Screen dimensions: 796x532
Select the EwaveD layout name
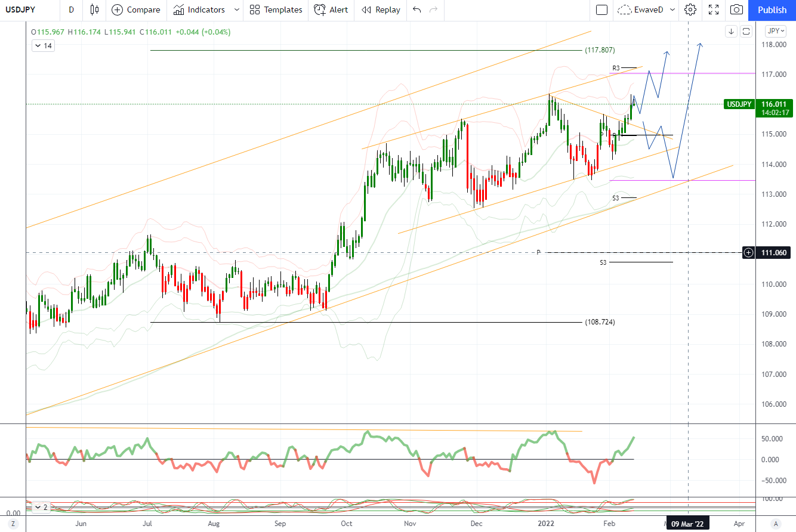(650, 10)
